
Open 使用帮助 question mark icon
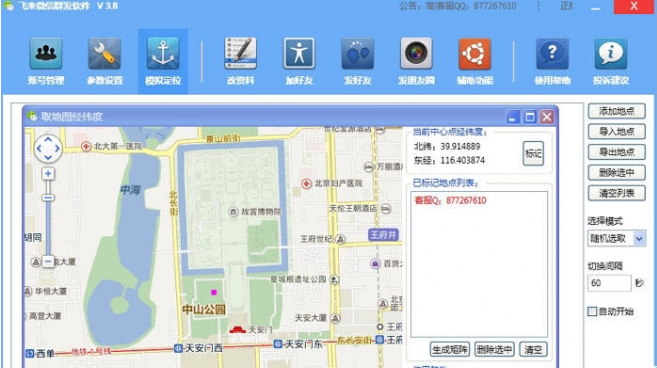(552, 53)
